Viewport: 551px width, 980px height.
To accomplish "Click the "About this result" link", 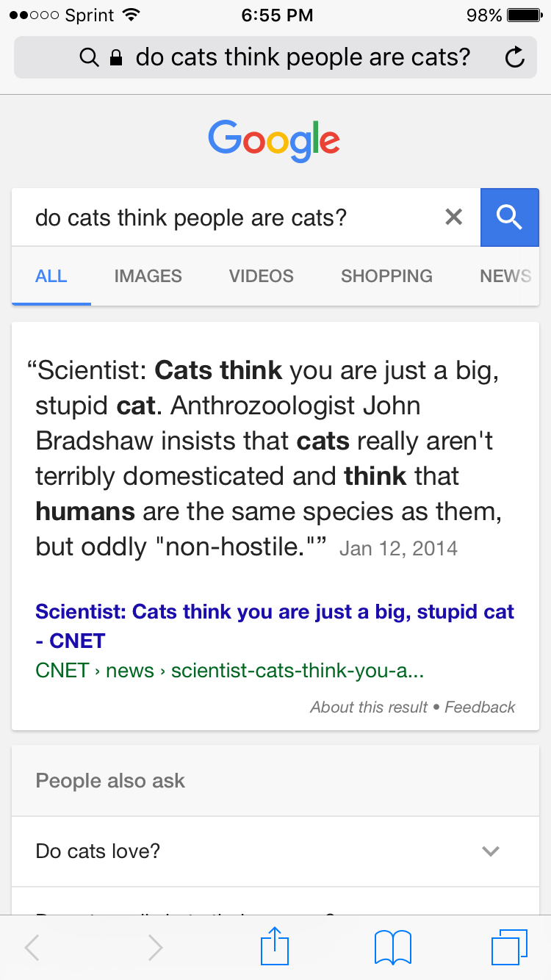I will point(368,707).
